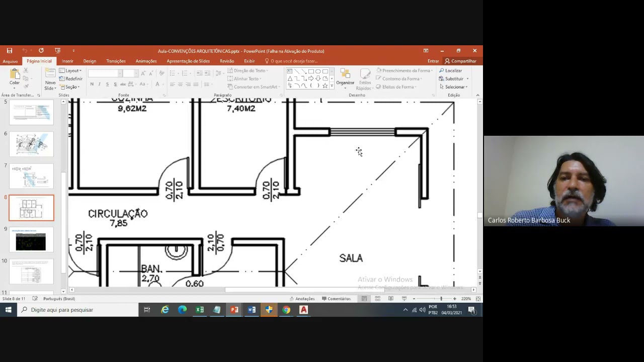The image size is (644, 362).
Task: Click the Compartilhar button
Action: point(460,61)
